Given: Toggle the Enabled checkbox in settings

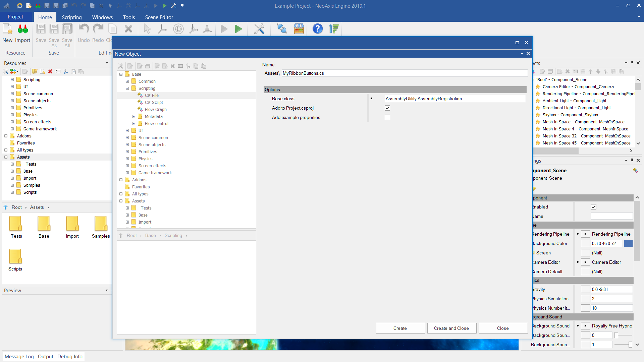Looking at the screenshot, I should [594, 207].
